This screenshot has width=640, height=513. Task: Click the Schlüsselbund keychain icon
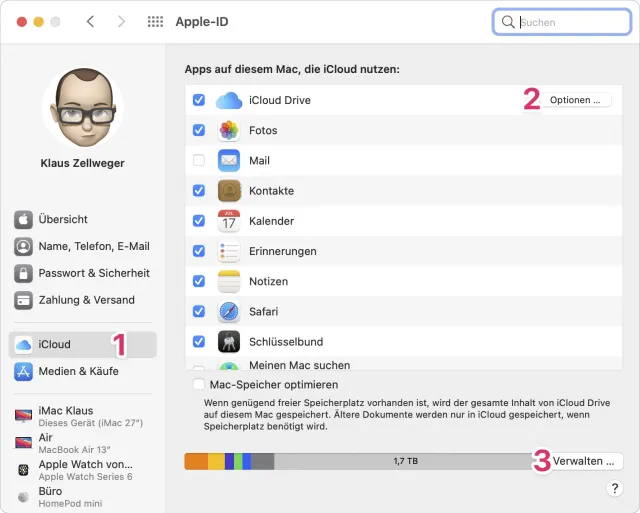tap(229, 342)
